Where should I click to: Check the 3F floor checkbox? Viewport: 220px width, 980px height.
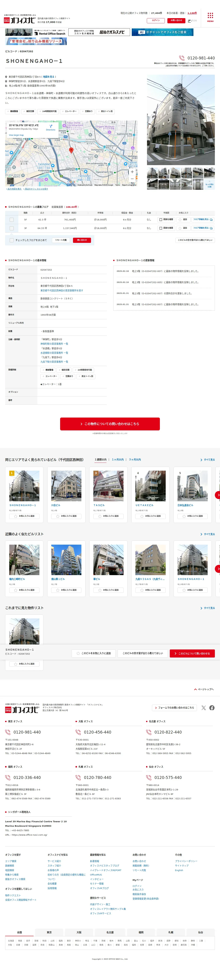point(11,228)
